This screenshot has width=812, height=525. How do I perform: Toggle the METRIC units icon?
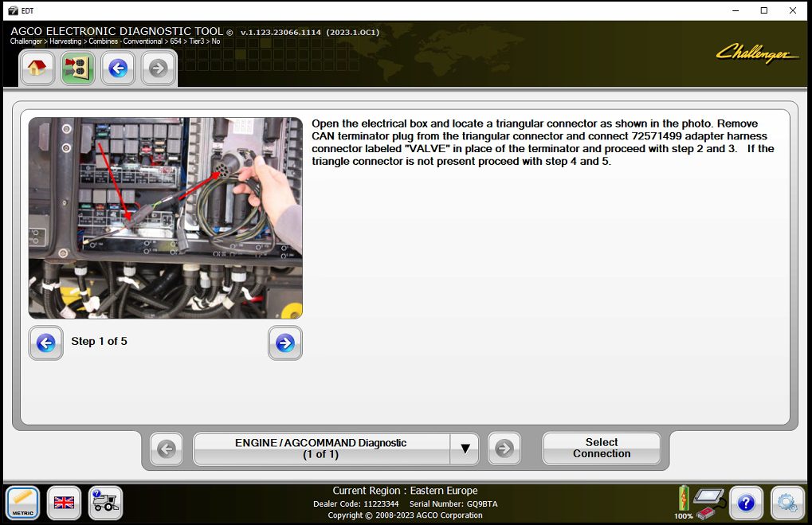pos(23,503)
